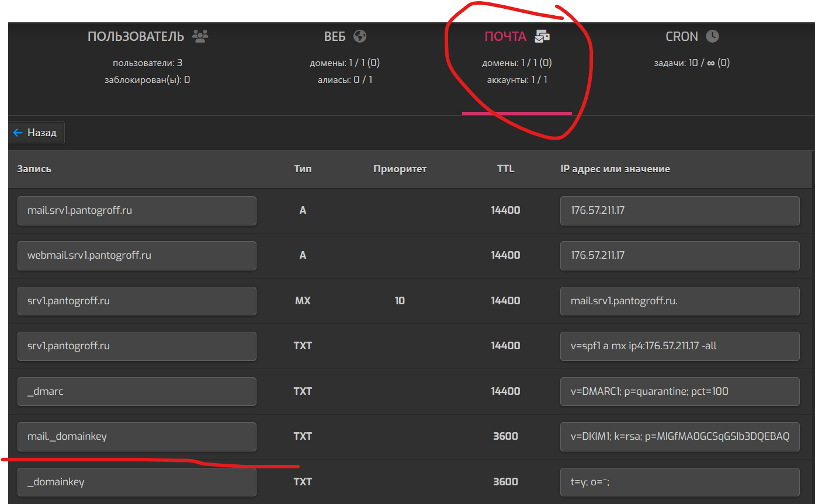Focus the _dmarc record field
Image resolution: width=815 pixels, height=504 pixels.
137,391
